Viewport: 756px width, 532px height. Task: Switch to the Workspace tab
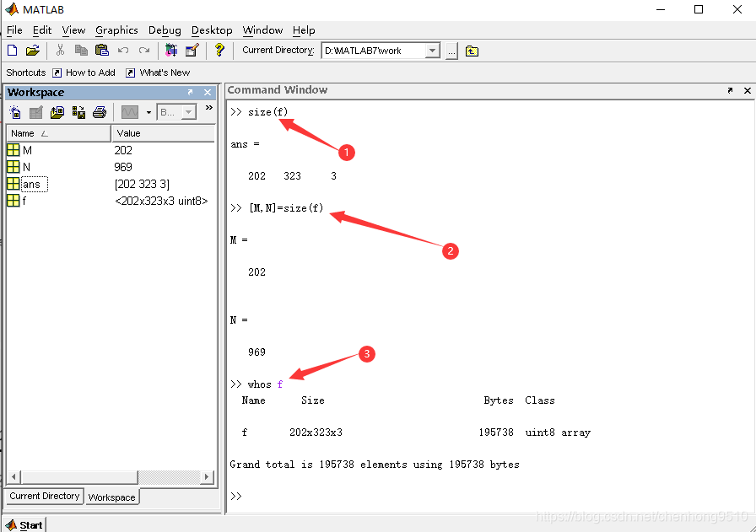click(x=112, y=497)
